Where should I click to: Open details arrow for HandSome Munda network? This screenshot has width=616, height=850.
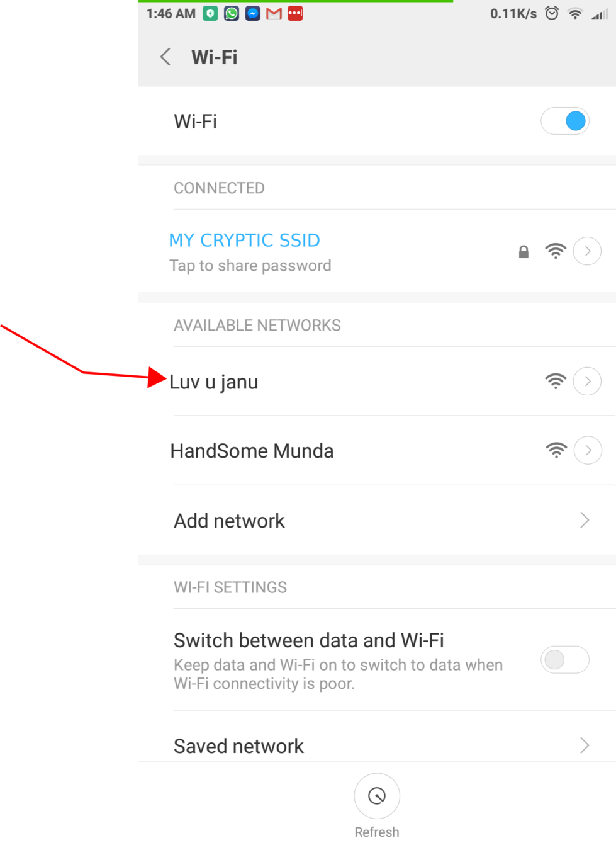[x=588, y=450]
